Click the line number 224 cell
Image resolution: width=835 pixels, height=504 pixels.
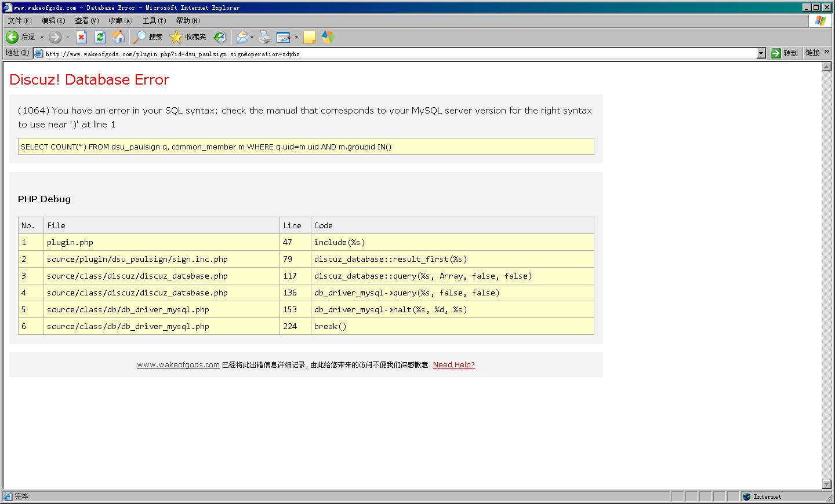295,326
